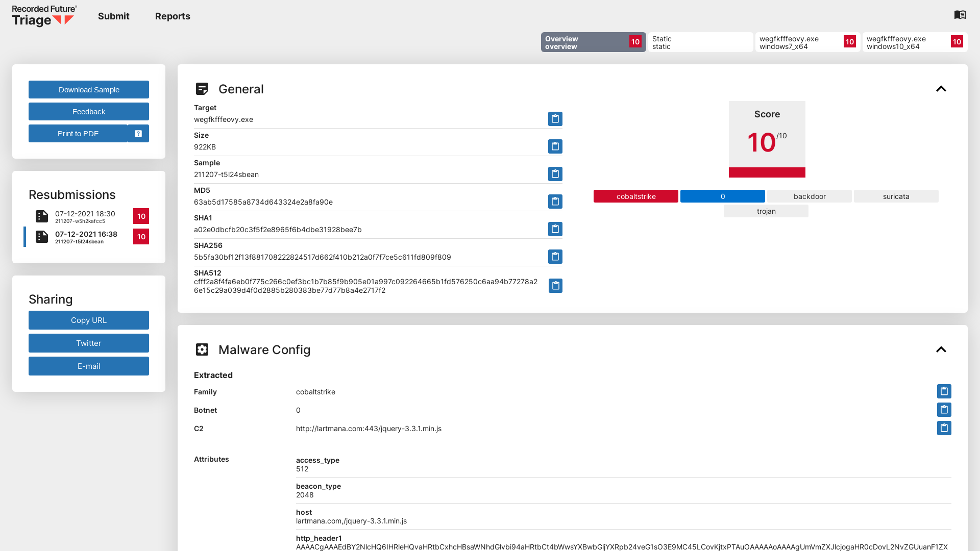Image resolution: width=980 pixels, height=551 pixels.
Task: Click the 922KB size value
Action: (x=205, y=147)
